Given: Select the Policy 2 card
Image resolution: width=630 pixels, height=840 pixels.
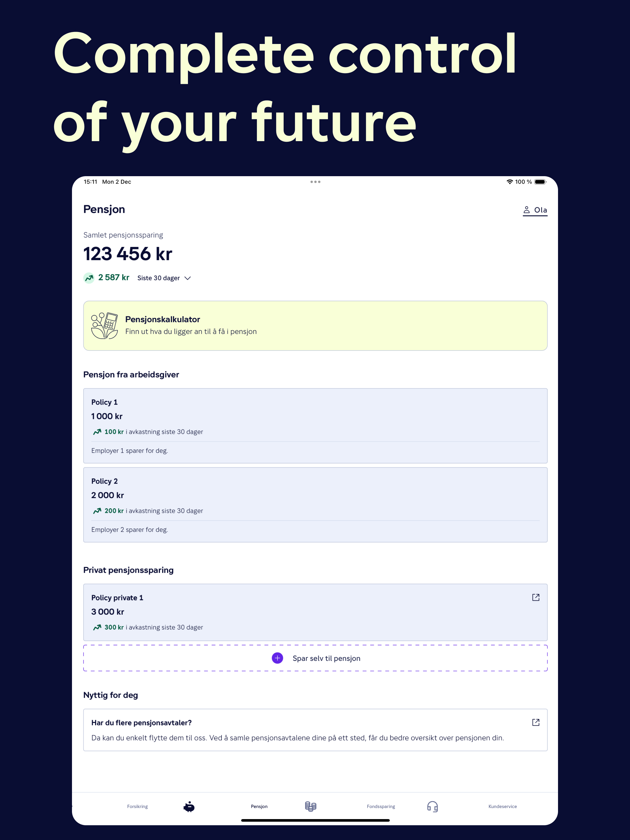Looking at the screenshot, I should click(x=315, y=505).
